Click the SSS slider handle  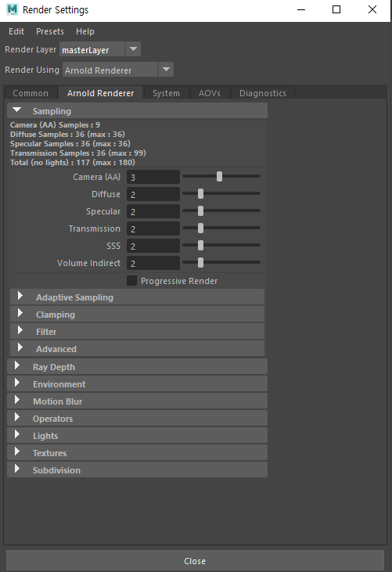(200, 245)
